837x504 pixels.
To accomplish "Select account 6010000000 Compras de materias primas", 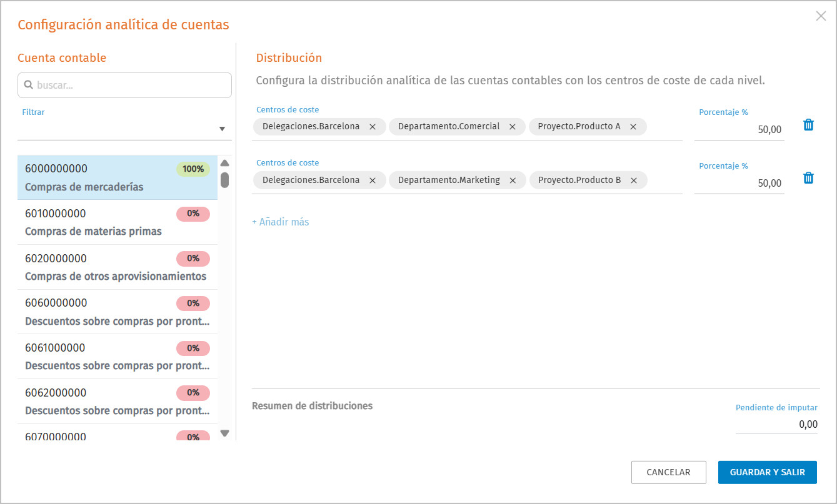I will 118,222.
